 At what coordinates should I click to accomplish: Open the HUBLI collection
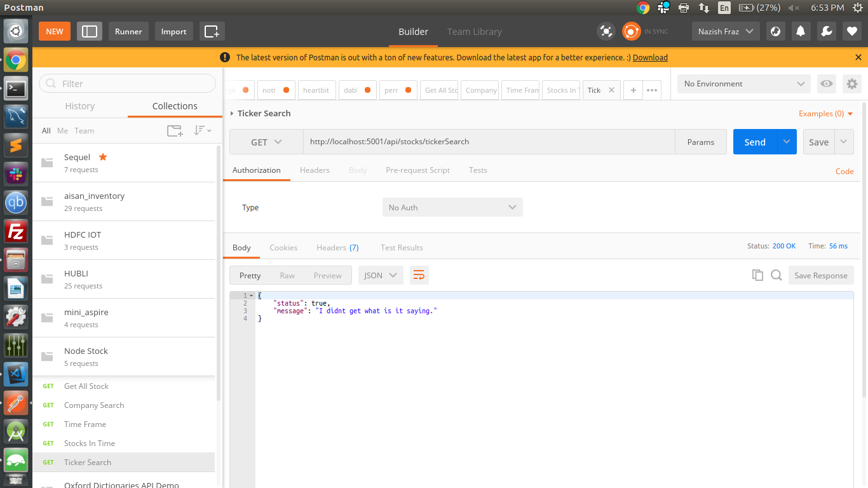pos(124,279)
